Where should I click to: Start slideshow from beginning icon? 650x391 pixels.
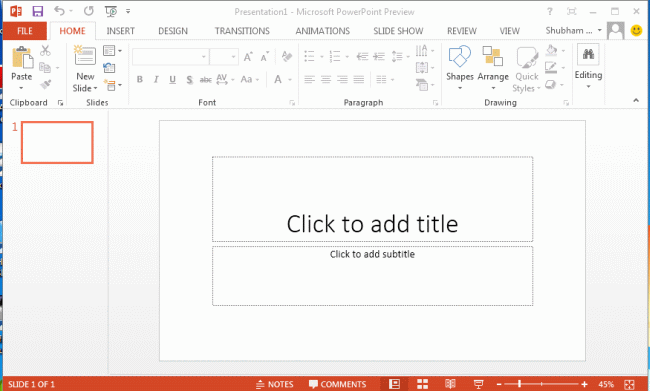111,11
